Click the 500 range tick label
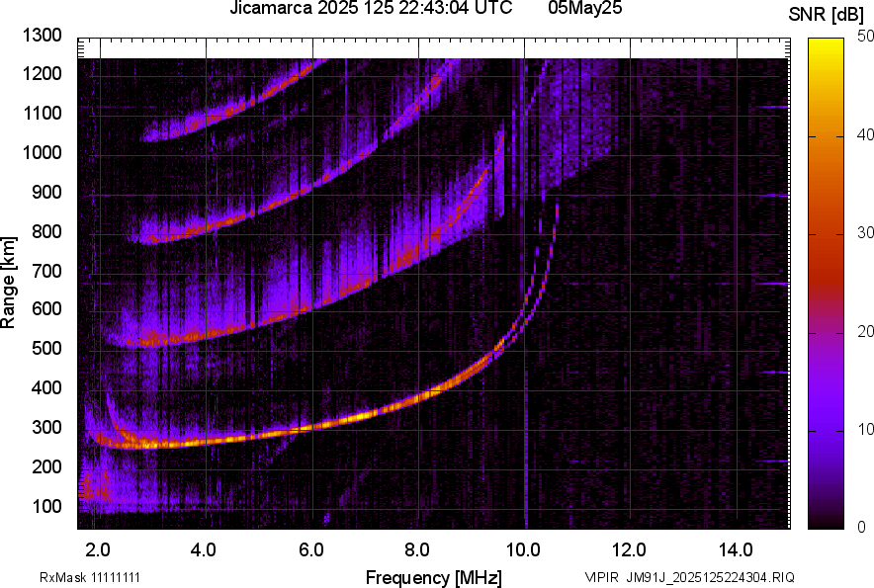Image resolution: width=874 pixels, height=588 pixels. pyautogui.click(x=46, y=348)
